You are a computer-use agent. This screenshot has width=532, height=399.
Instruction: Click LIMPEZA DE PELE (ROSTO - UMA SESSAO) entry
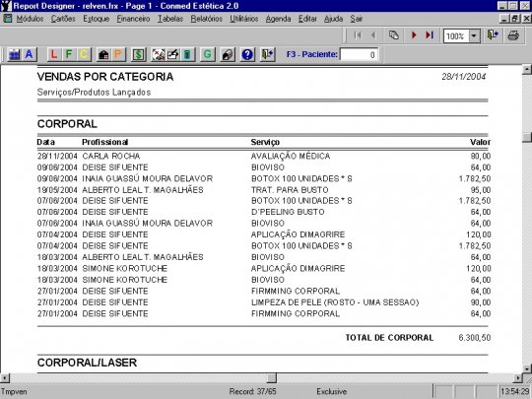pyautogui.click(x=335, y=302)
